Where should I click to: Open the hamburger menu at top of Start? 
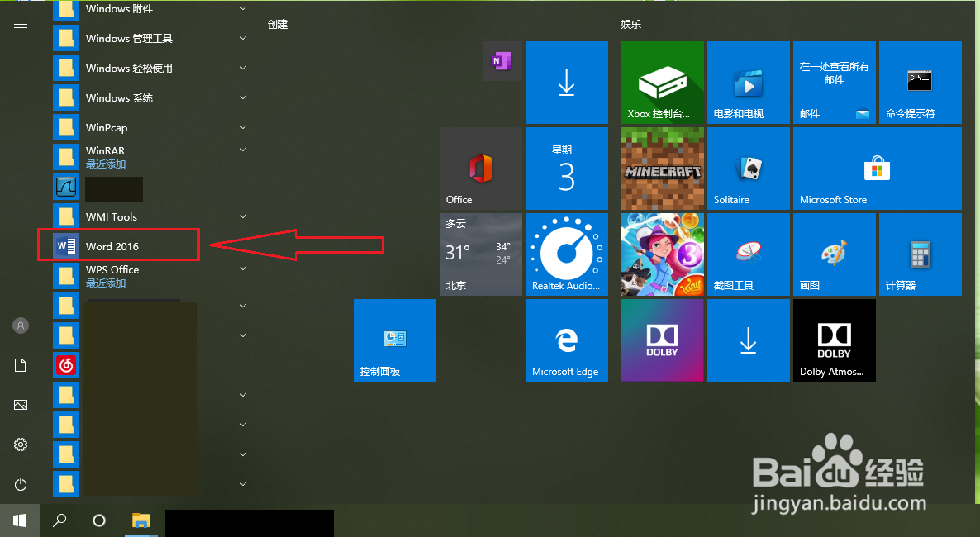(x=21, y=25)
